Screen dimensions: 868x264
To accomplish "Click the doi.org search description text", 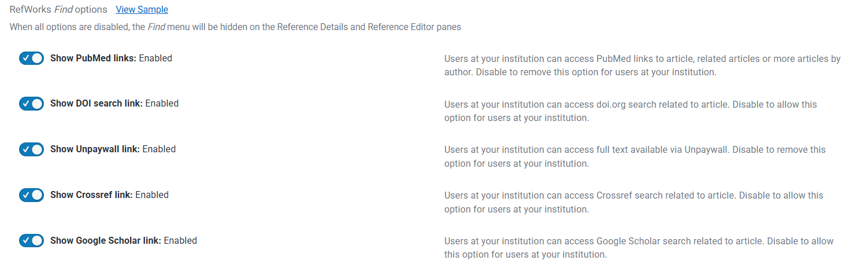I will click(630, 111).
